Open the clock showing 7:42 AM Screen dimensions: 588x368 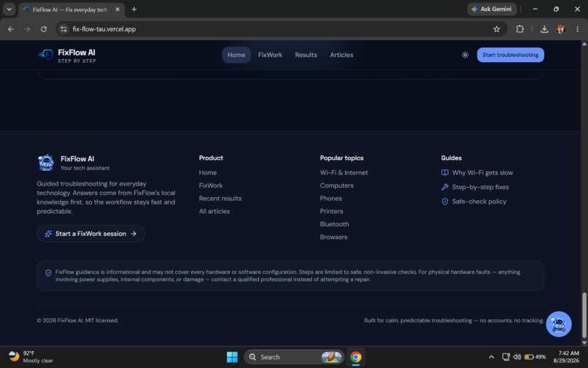pyautogui.click(x=566, y=357)
